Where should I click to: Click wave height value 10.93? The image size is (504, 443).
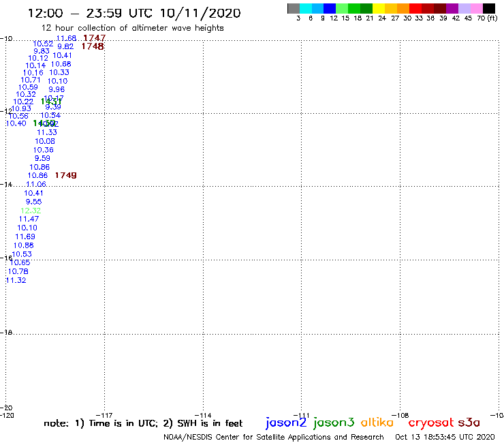(21, 109)
